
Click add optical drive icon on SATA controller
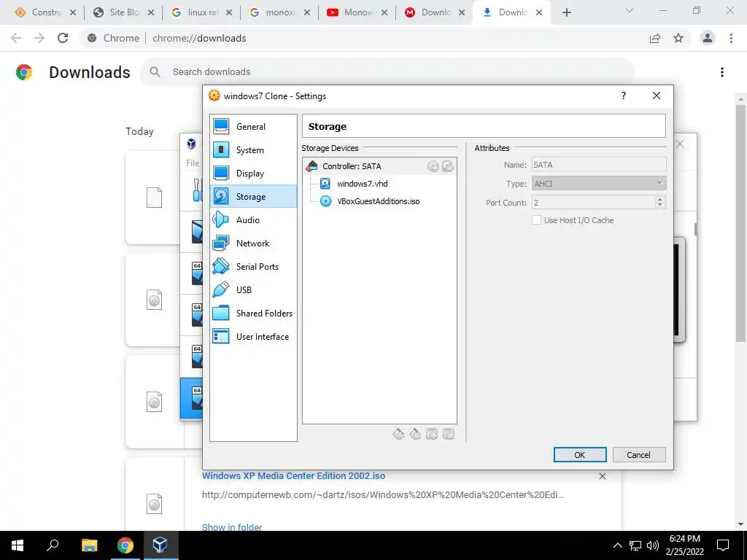tap(433, 166)
